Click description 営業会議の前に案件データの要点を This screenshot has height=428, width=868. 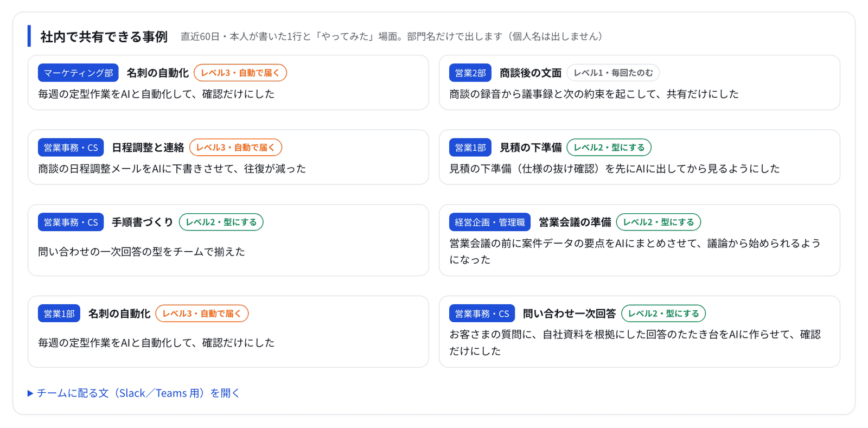point(635,251)
